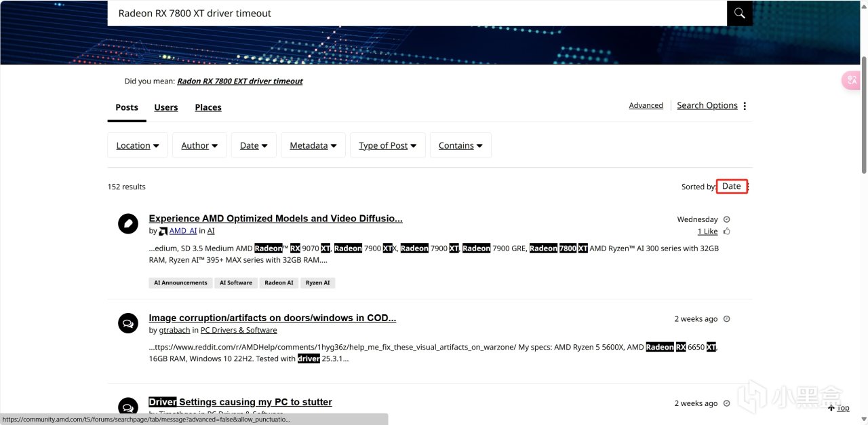Expand the Location filter dropdown
This screenshot has height=425, width=868.
138,145
